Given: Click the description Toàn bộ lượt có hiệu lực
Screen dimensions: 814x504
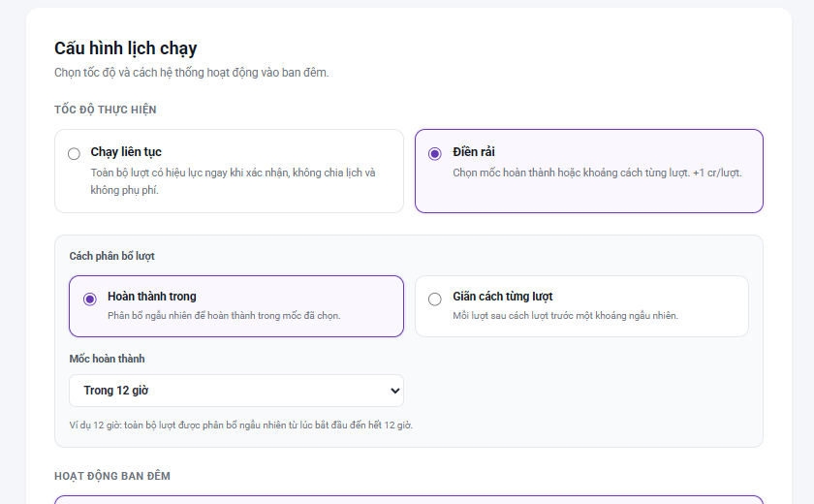Looking at the screenshot, I should (234, 181).
